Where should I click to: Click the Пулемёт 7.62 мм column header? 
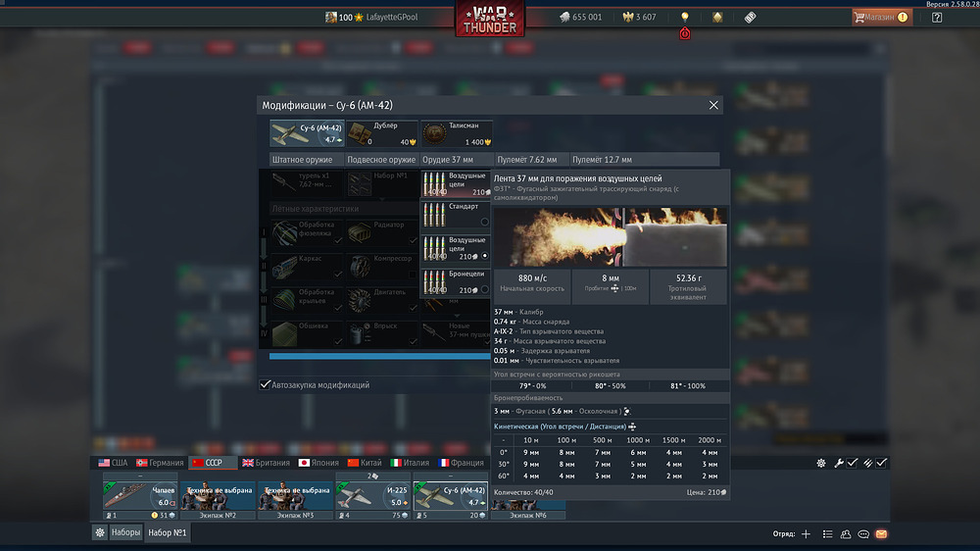click(531, 160)
